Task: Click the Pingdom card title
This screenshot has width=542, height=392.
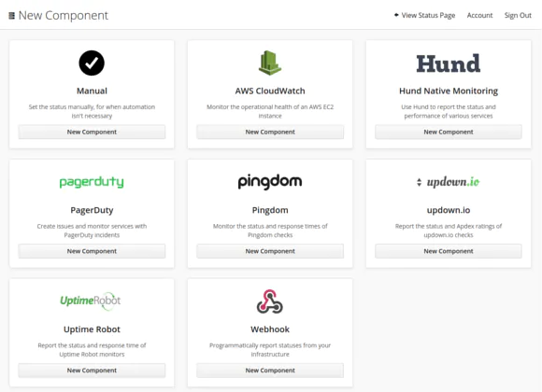Action: [270, 210]
